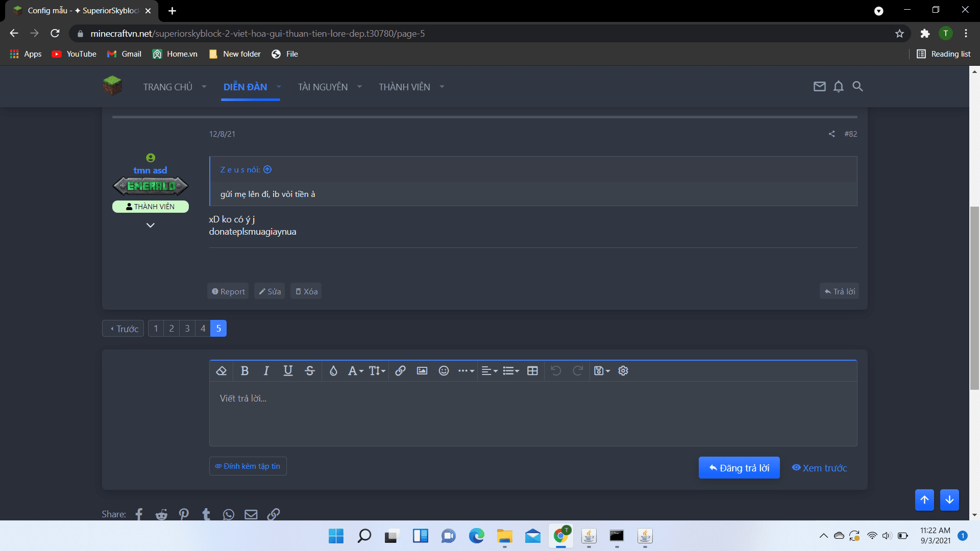Insert an image in the reply

(x=422, y=371)
